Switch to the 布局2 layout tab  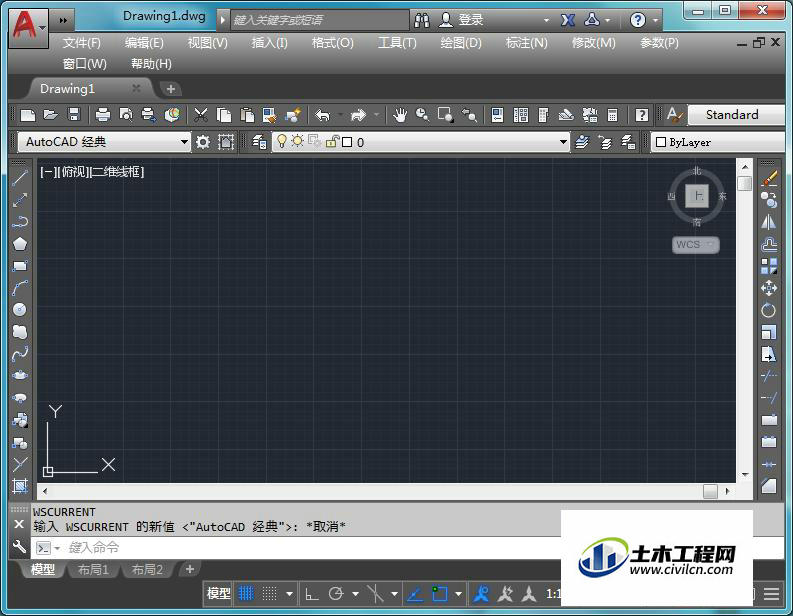point(147,569)
